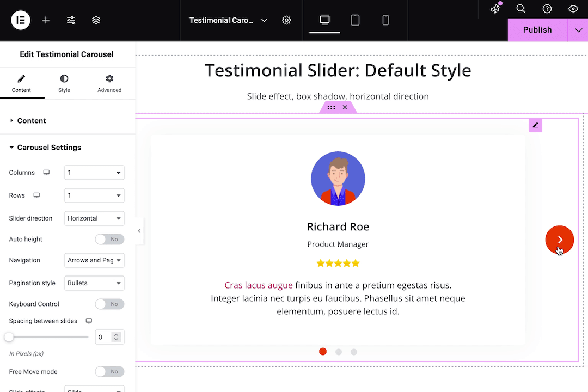Screen dimensions: 588x392
Task: Click Edit Testimonial Carousel panel title
Action: 67,54
